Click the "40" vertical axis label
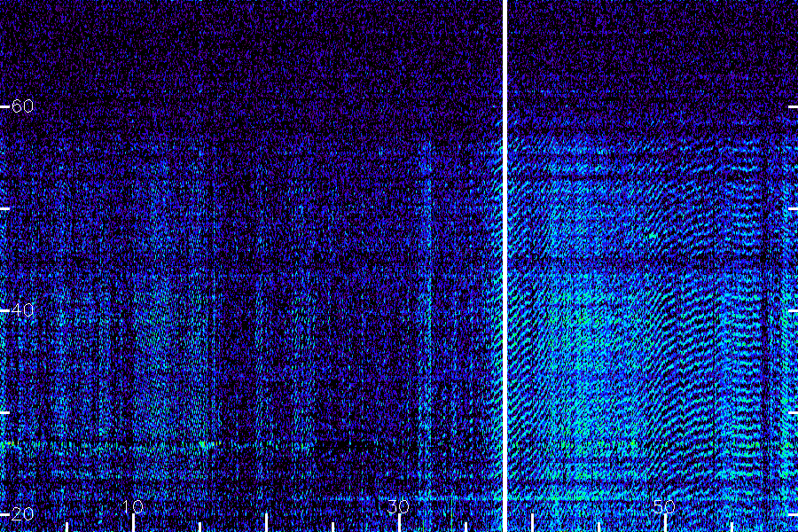798x532 pixels. point(22,310)
